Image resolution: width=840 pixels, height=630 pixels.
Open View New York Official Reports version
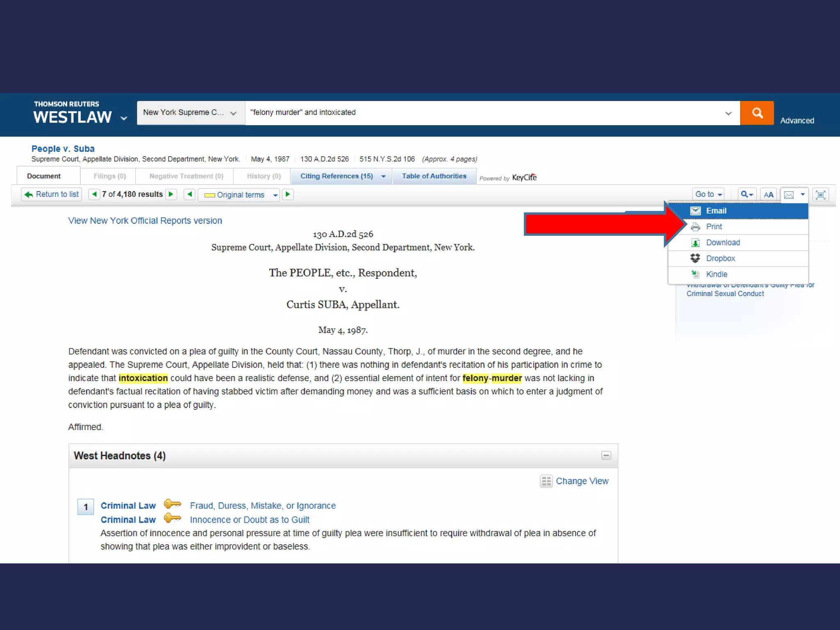(145, 221)
